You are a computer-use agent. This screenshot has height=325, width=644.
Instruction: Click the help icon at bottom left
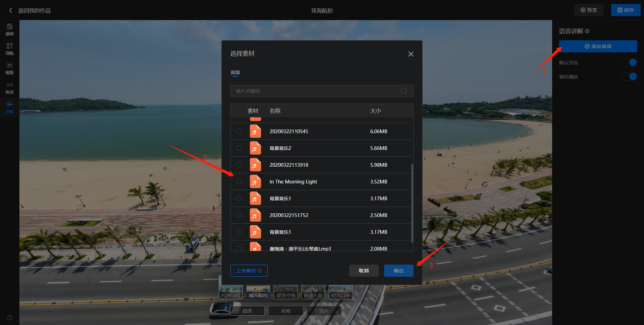pos(10,318)
